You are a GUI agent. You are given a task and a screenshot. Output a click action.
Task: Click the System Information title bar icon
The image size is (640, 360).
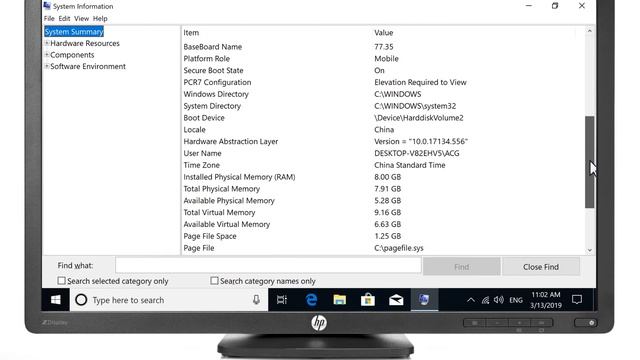click(47, 6)
